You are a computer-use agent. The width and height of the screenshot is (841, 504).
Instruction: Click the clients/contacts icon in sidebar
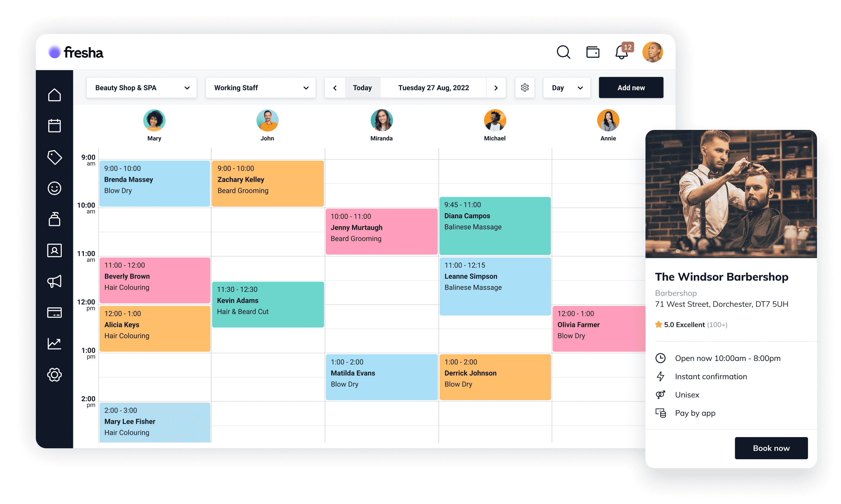54,250
